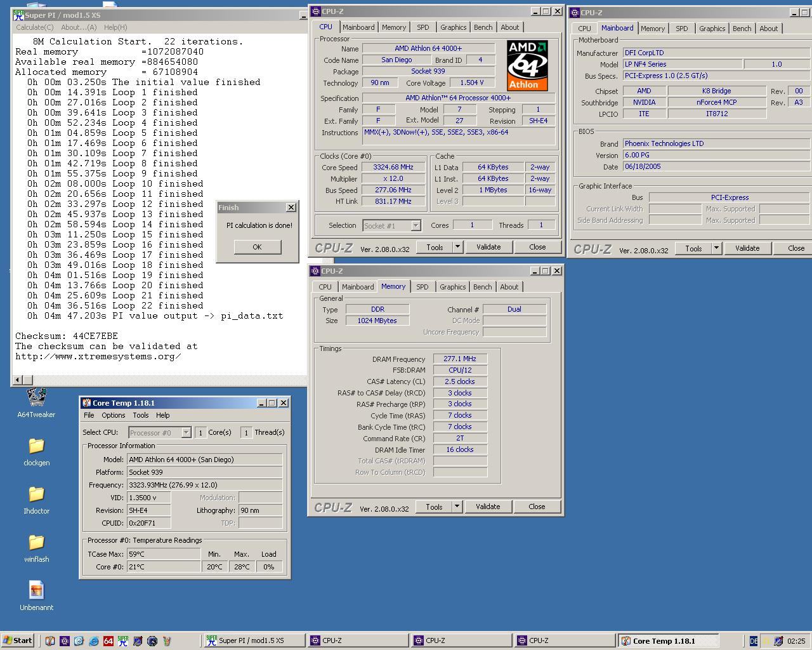Switch to Core Temp 1.18.1 taskbar button

(669, 641)
